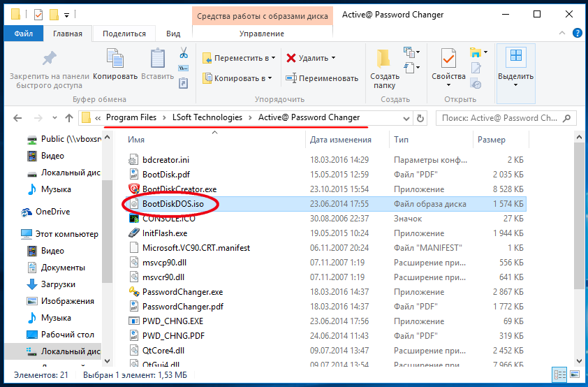Open the Файл menu tab

[23, 34]
